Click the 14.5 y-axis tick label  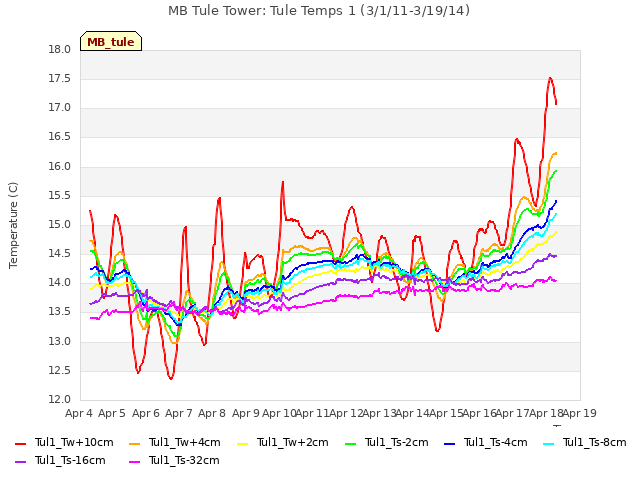click(60, 254)
